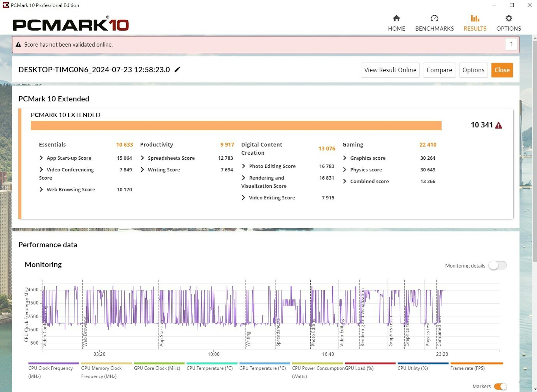Minimize the PCMark window

pyautogui.click(x=494, y=5)
